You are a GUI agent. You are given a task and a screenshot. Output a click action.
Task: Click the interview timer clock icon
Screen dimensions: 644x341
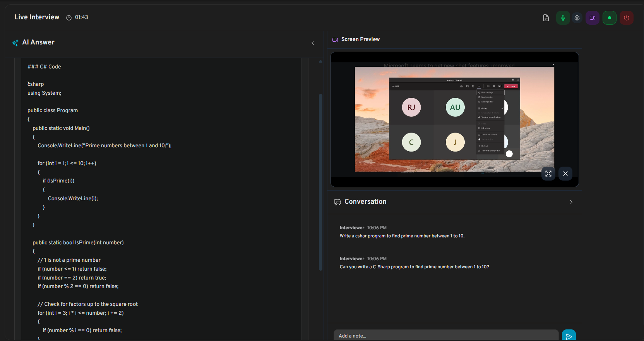pos(69,18)
